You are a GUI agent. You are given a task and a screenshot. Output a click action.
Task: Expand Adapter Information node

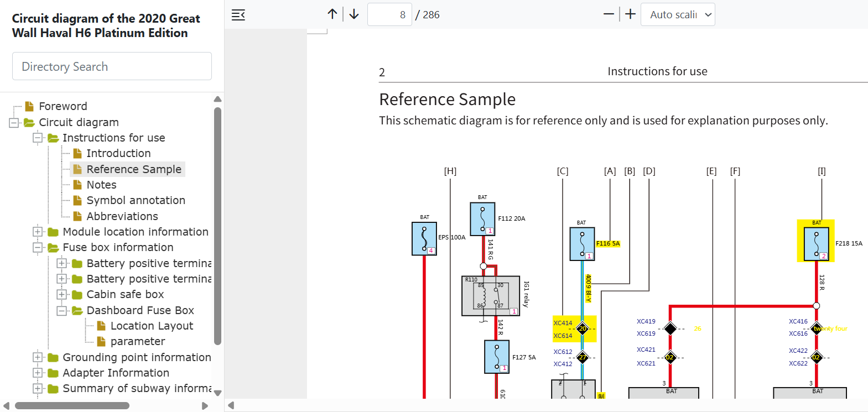click(38, 373)
